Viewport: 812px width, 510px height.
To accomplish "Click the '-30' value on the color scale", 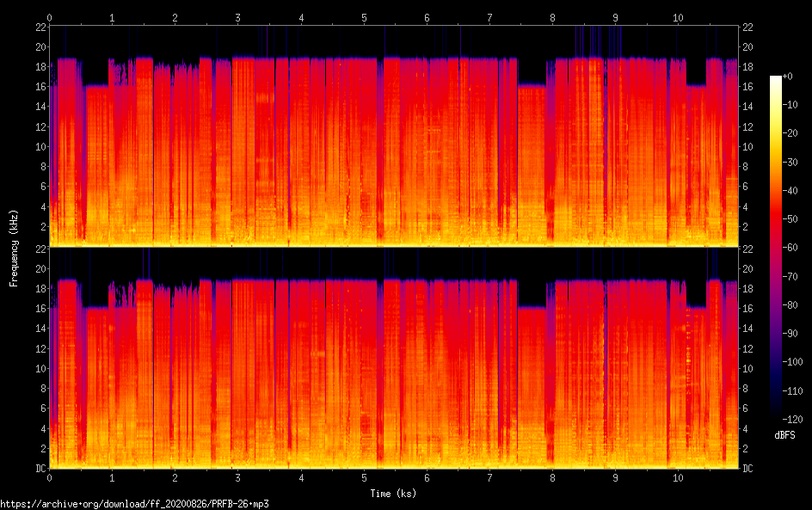I will 790,162.
